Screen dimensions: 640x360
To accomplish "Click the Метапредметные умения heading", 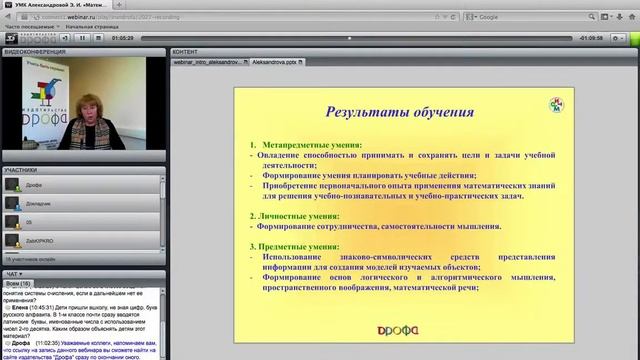I will (x=312, y=145).
